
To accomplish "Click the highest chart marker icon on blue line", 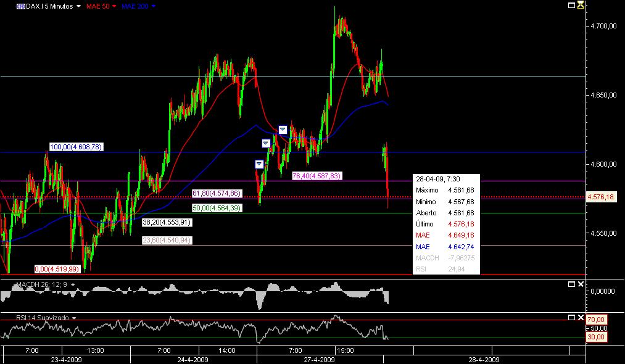I will (282, 130).
